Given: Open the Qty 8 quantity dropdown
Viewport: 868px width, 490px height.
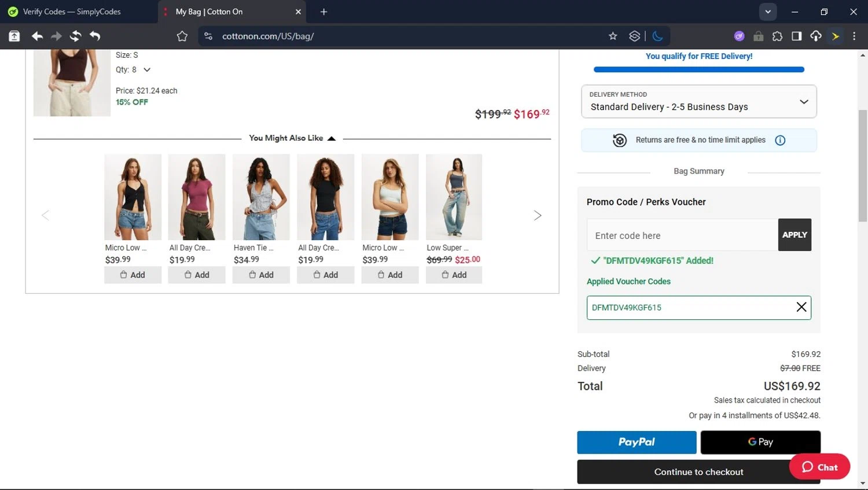Looking at the screenshot, I should click(x=134, y=69).
